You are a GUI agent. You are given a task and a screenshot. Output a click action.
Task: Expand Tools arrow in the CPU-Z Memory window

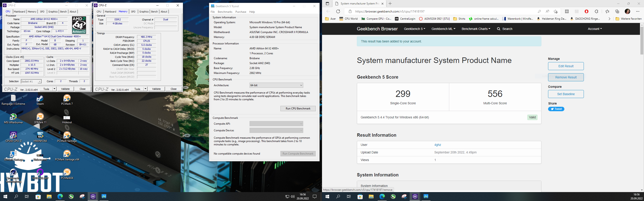pyautogui.click(x=146, y=89)
